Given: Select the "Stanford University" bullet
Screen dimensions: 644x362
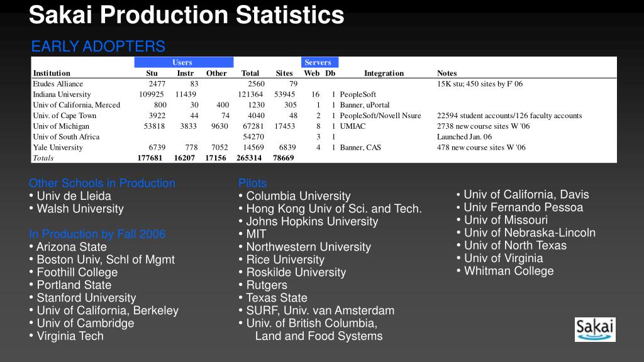Looking at the screenshot, I should click(82, 298).
